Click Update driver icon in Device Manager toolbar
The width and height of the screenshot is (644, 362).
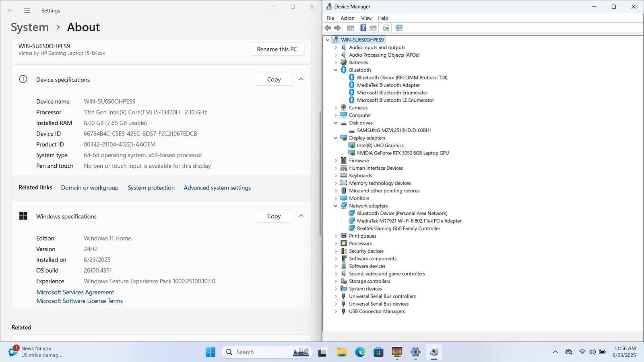pos(386,28)
